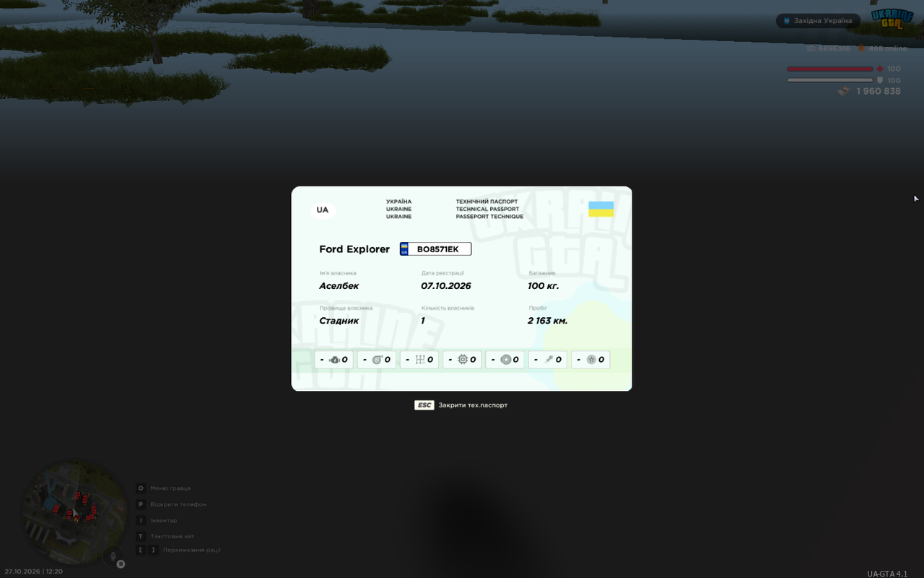Click the ESC close tech passport button
This screenshot has width=924, height=578.
461,405
